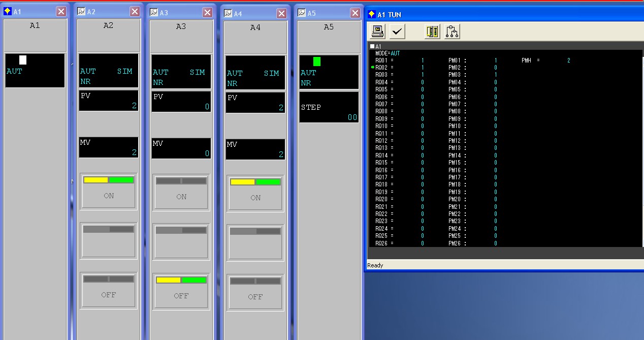Viewport: 644px width, 340px height.
Task: Click the yellow diamond icon in A1 TUN title bar
Action: click(x=371, y=15)
